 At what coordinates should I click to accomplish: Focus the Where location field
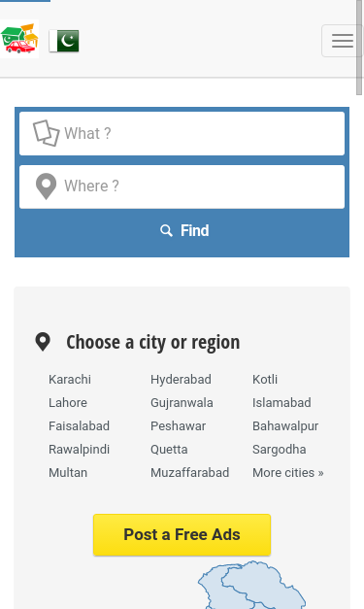(x=182, y=186)
